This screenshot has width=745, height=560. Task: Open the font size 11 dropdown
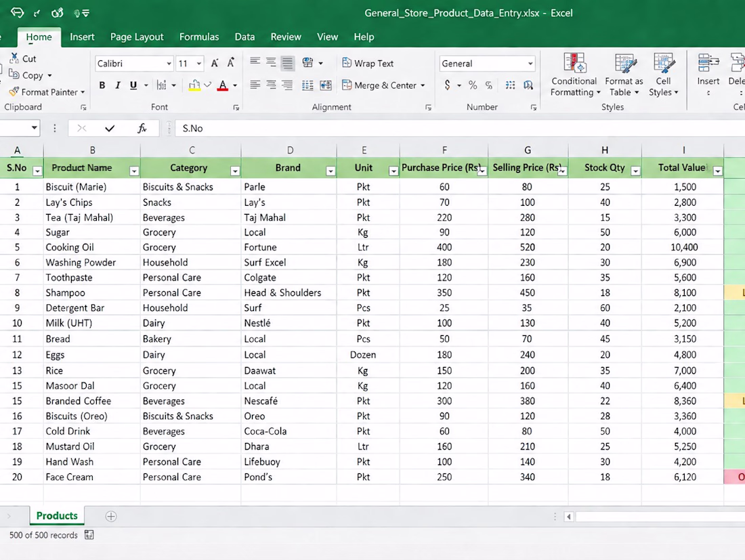point(199,64)
